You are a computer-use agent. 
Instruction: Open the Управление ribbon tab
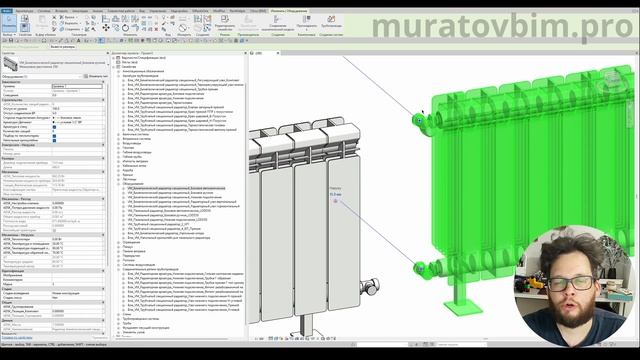[158, 11]
